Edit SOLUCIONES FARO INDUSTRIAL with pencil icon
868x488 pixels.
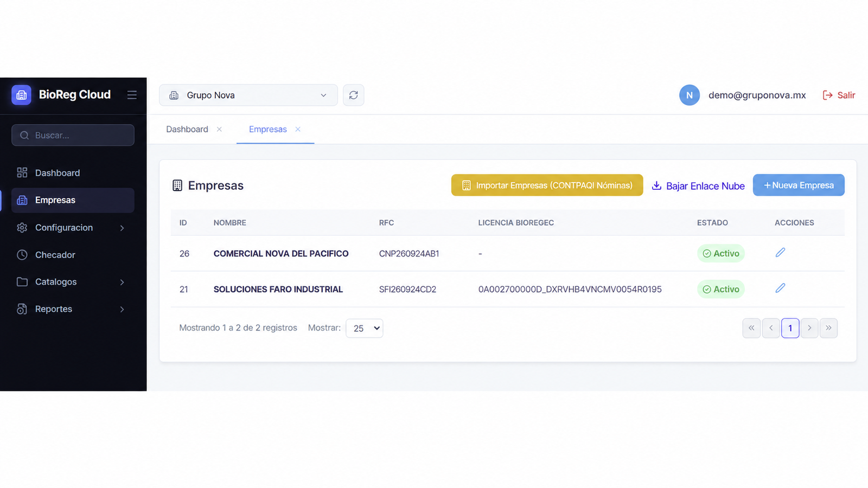coord(780,288)
